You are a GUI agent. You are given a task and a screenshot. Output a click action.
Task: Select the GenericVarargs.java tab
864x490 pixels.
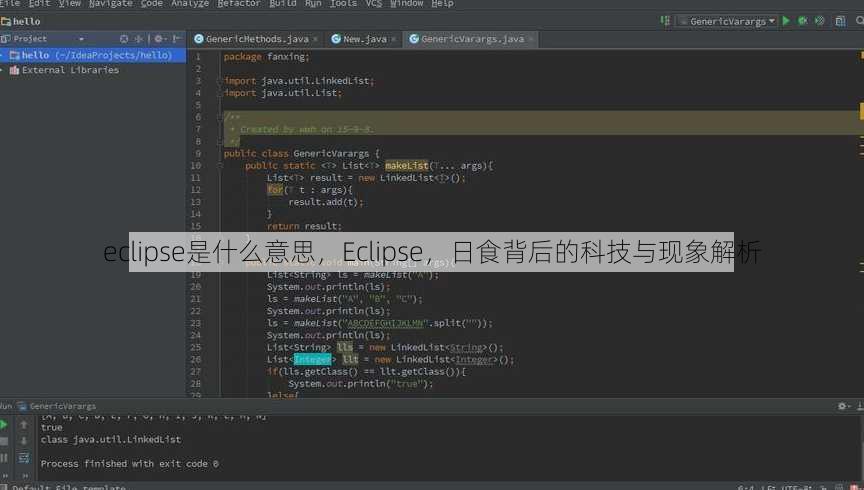(472, 39)
